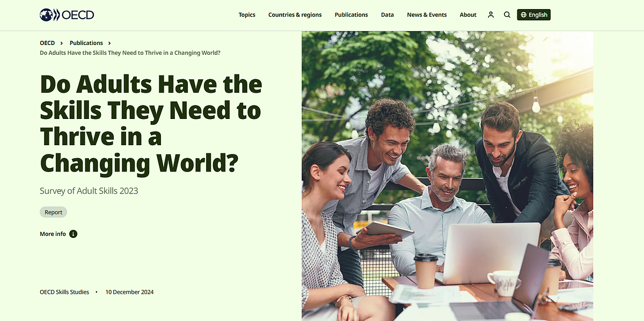
Task: Open the News & Events menu
Action: [x=427, y=15]
